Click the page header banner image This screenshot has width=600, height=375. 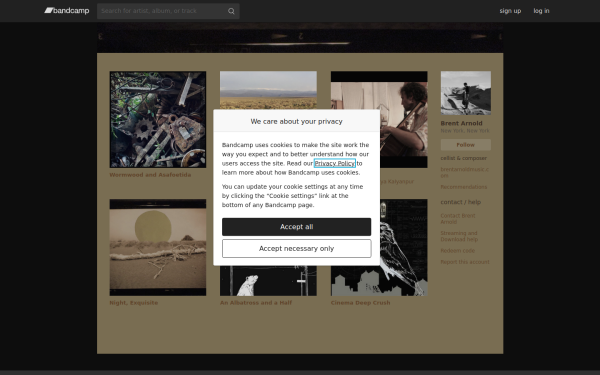tap(300, 38)
